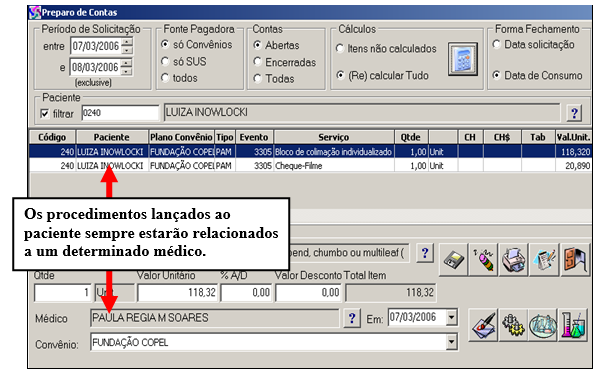Click the notepad with pencil icon

tap(544, 260)
